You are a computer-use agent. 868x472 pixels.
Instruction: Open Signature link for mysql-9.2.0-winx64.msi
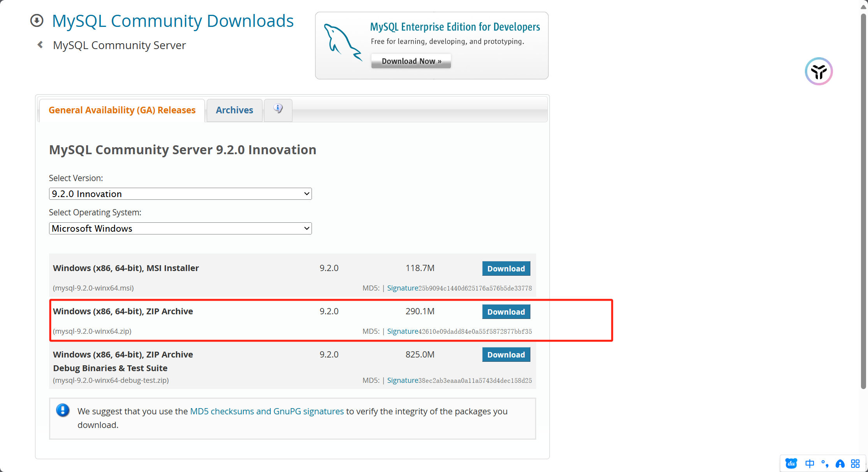click(x=402, y=288)
